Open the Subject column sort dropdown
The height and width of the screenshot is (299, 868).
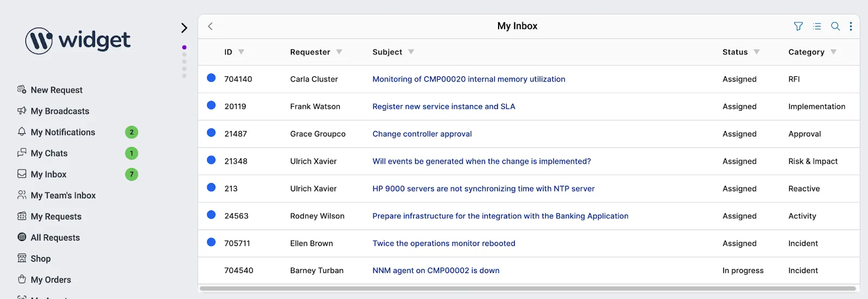click(x=411, y=52)
